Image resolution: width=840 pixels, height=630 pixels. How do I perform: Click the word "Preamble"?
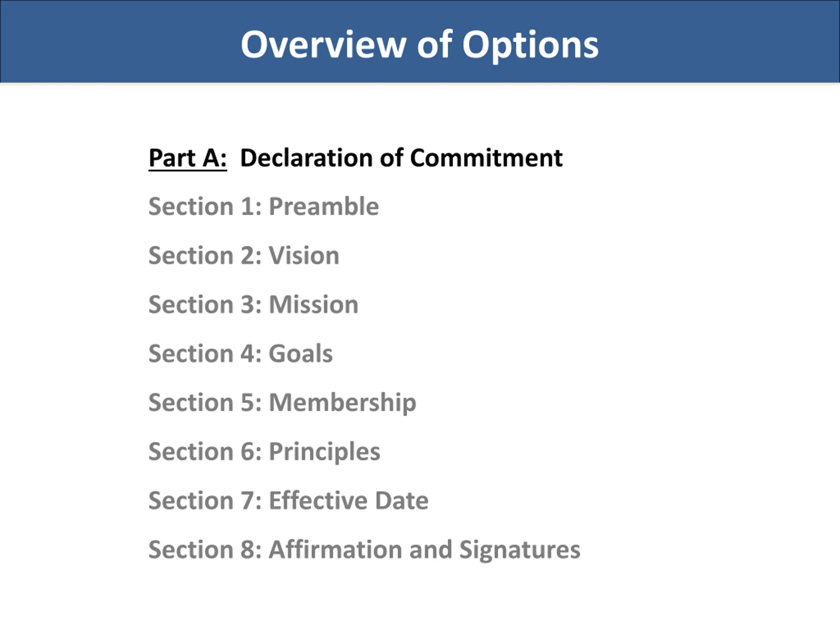(324, 207)
